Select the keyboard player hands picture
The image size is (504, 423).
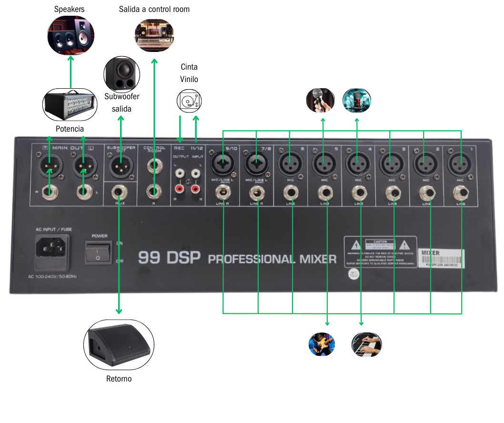366,344
